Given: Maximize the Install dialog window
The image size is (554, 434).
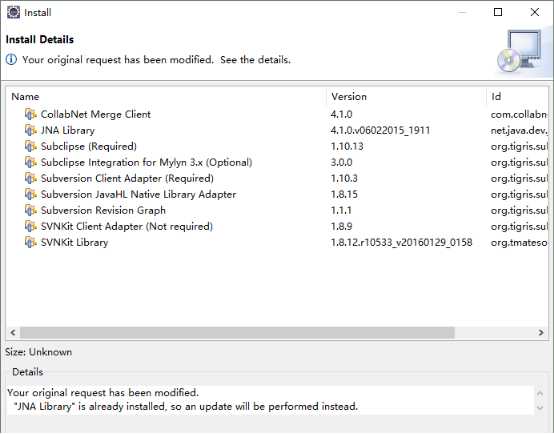Looking at the screenshot, I should (498, 12).
